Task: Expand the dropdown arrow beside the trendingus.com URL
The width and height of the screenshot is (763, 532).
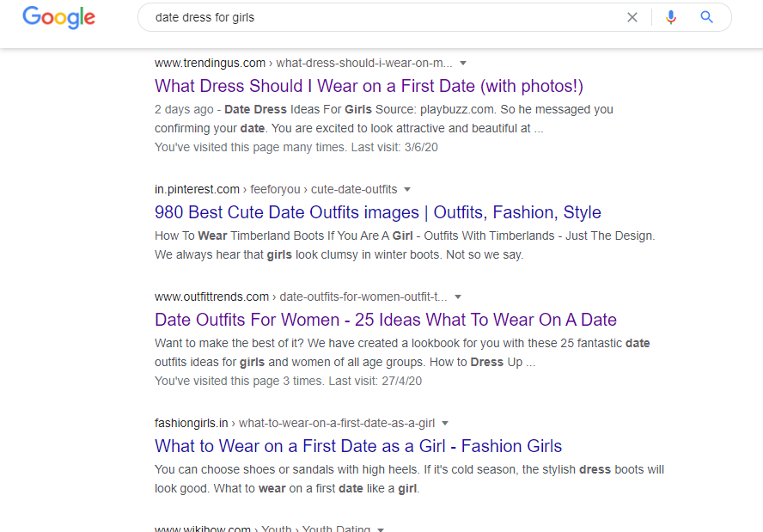Action: pos(463,64)
